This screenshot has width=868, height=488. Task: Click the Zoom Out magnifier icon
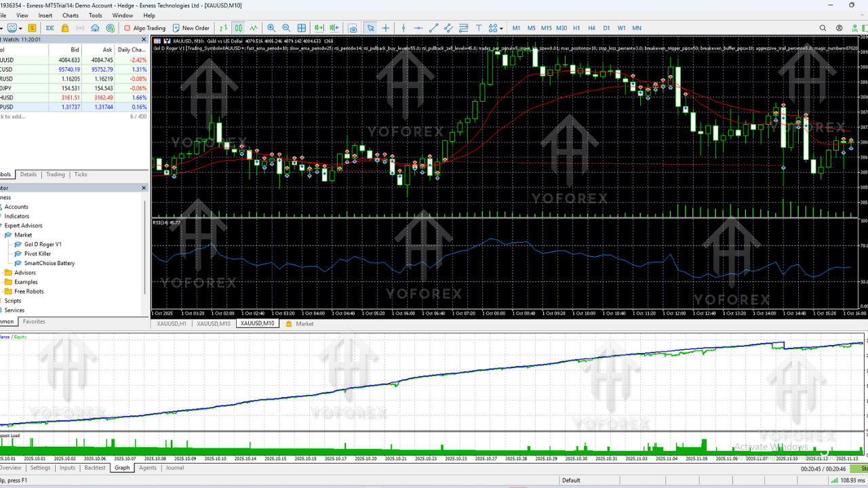point(286,28)
